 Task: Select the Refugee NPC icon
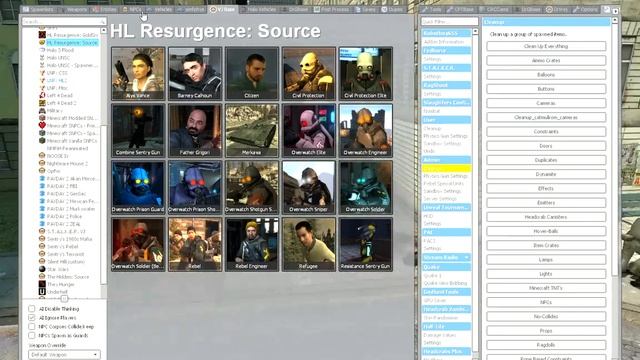[309, 244]
